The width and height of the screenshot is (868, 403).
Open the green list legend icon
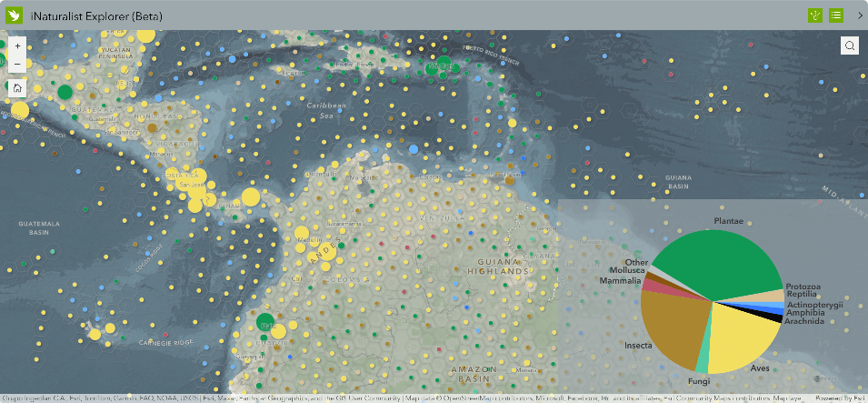pyautogui.click(x=835, y=15)
